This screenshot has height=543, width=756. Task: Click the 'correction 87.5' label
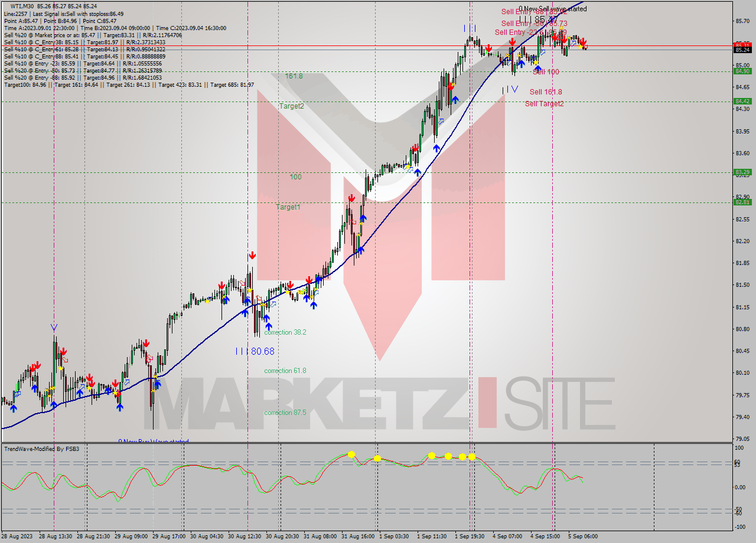pos(285,413)
